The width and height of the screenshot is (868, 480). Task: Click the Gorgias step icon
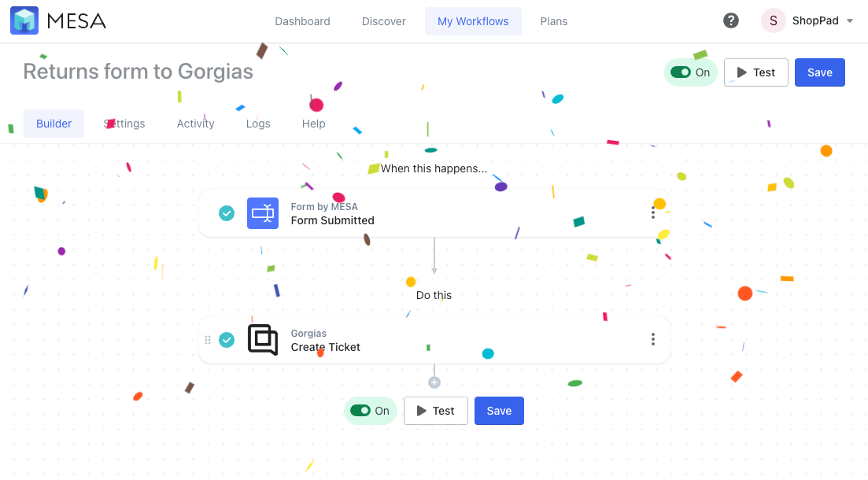(262, 339)
